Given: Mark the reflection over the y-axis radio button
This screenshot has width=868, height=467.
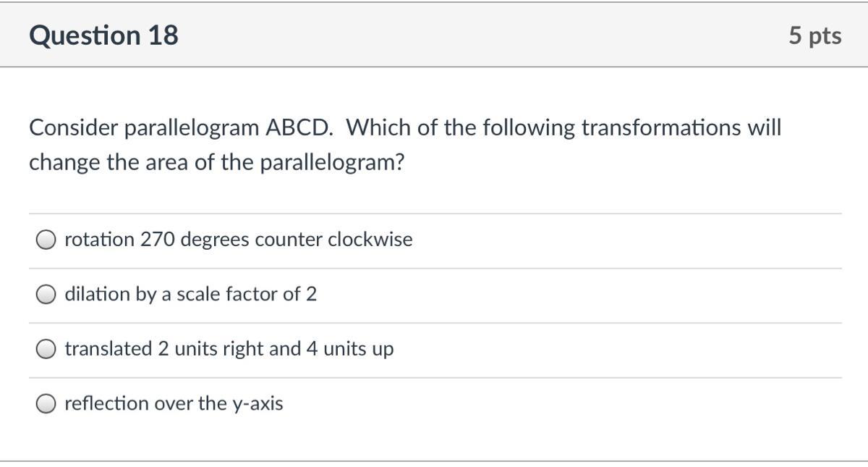Looking at the screenshot, I should (47, 404).
